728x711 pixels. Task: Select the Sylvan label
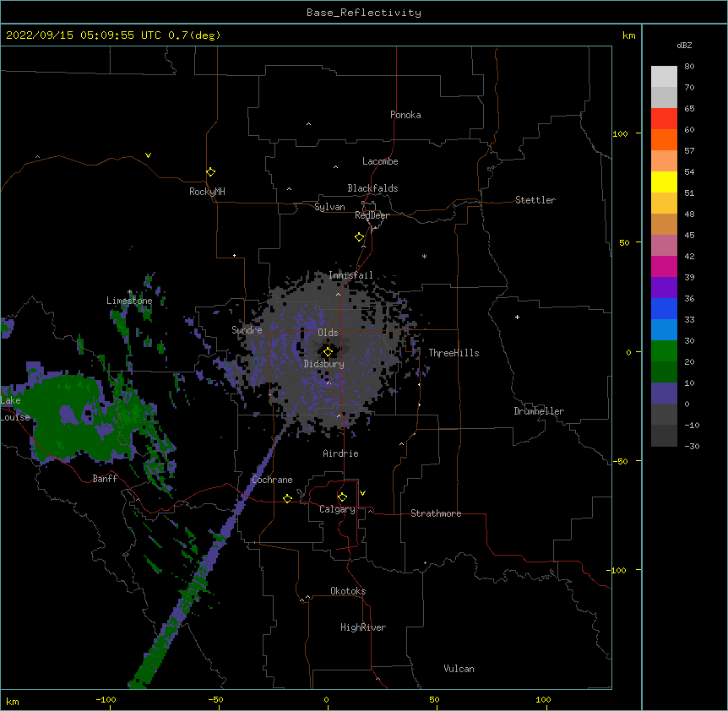329,207
